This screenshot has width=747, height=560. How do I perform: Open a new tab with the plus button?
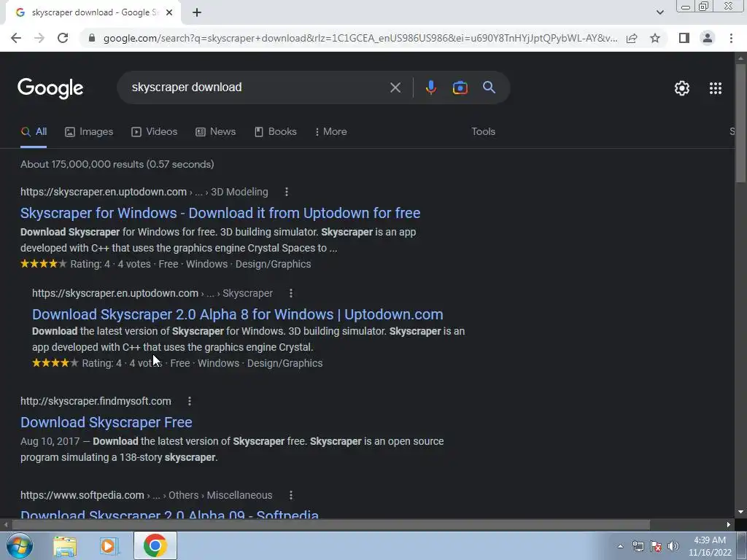click(x=197, y=12)
